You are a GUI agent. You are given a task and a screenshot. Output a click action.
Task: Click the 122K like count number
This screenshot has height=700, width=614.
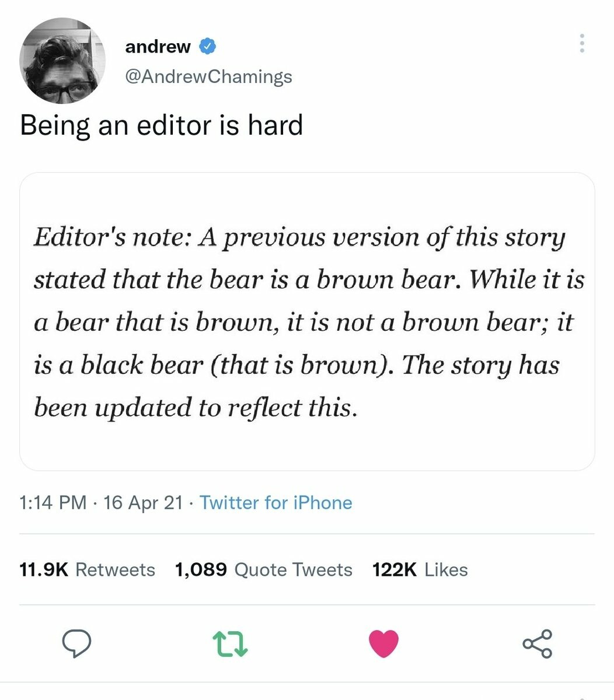point(395,569)
